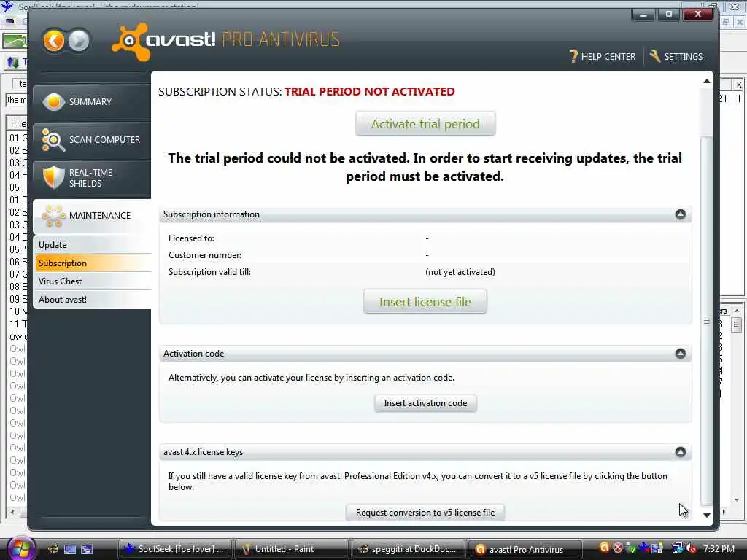Open the Settings link
747x560 pixels.
pyautogui.click(x=683, y=57)
